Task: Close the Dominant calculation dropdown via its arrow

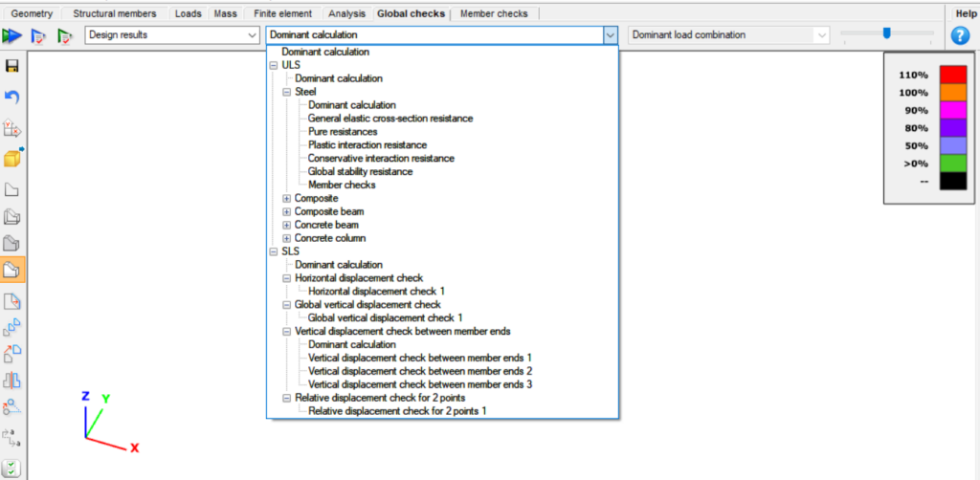Action: pos(610,35)
